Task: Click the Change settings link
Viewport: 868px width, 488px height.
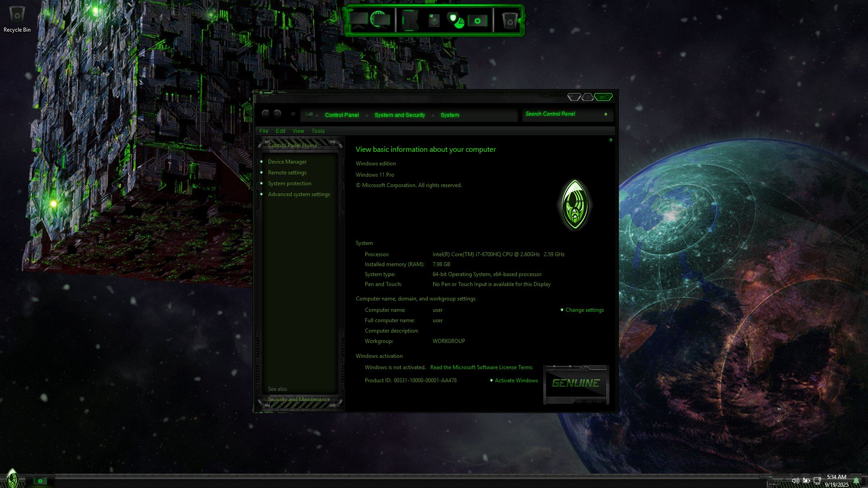Action: (x=584, y=310)
